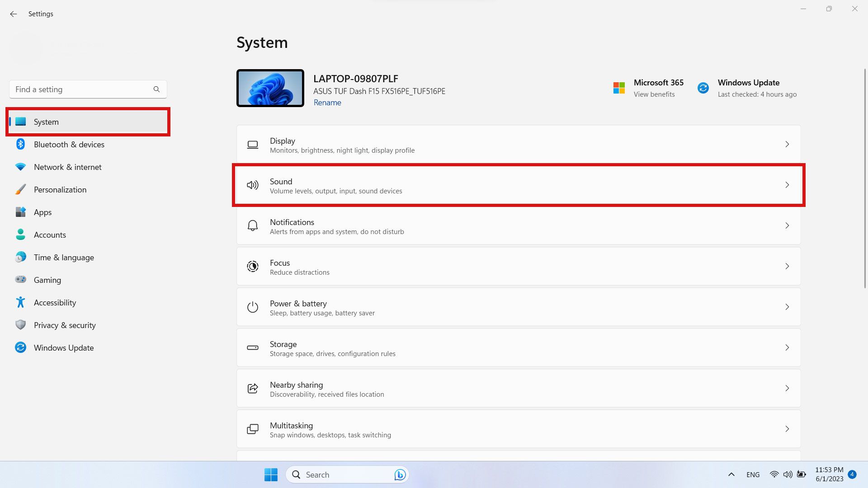View Microsoft 365 benefits
Screen dimensions: 868x488
(654, 94)
